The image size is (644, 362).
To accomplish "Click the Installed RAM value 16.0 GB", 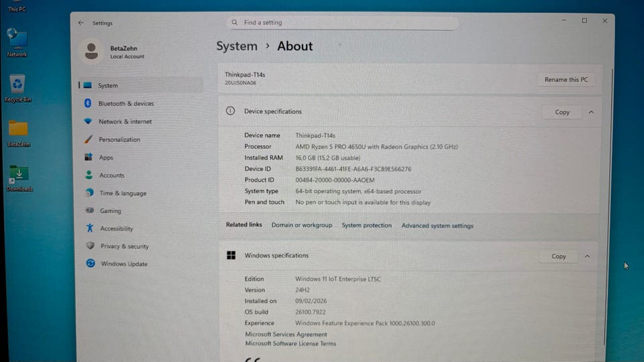I will (328, 158).
